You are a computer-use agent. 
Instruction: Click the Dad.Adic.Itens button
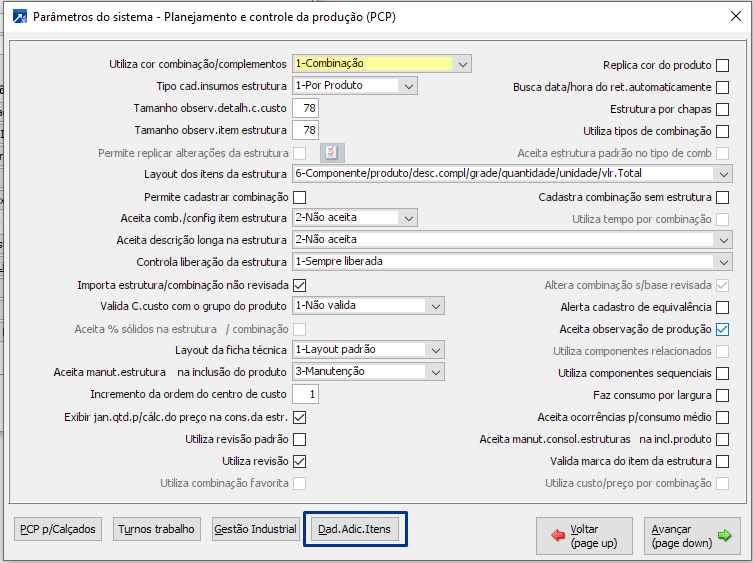[x=354, y=529]
